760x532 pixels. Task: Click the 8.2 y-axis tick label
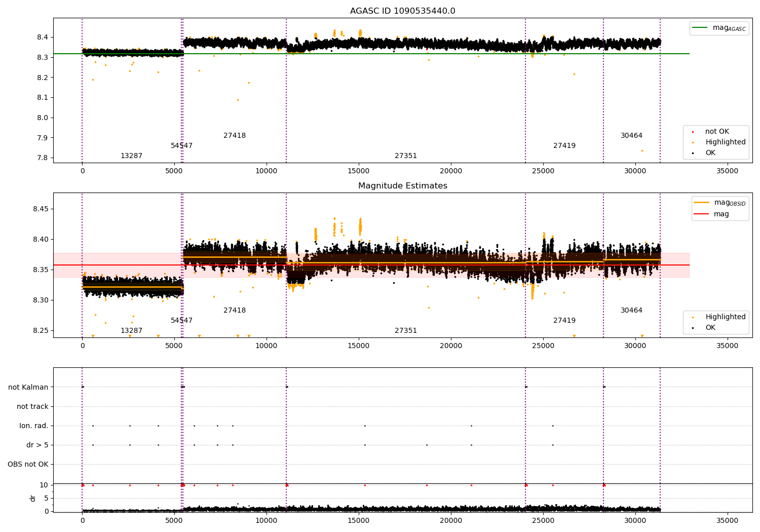click(43, 78)
